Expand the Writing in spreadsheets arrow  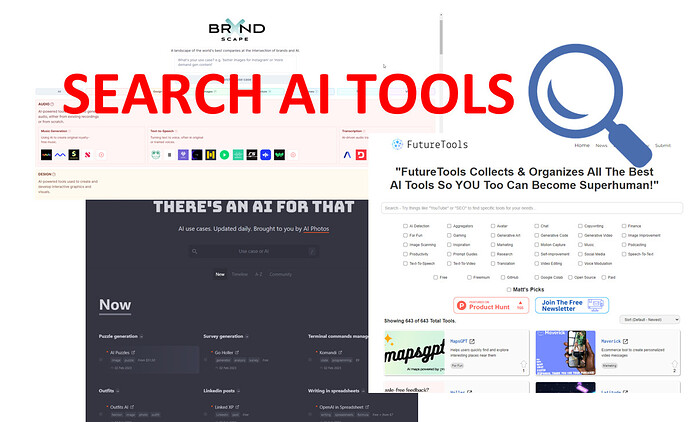(363, 391)
